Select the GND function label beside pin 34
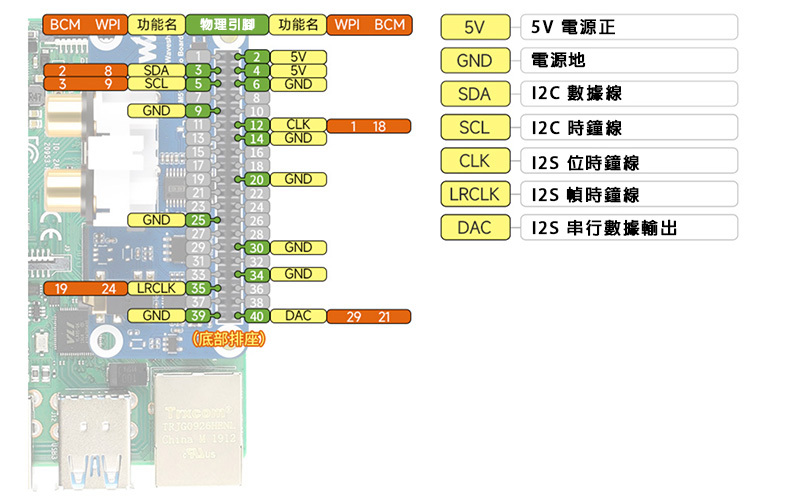800x500 pixels. tap(298, 275)
